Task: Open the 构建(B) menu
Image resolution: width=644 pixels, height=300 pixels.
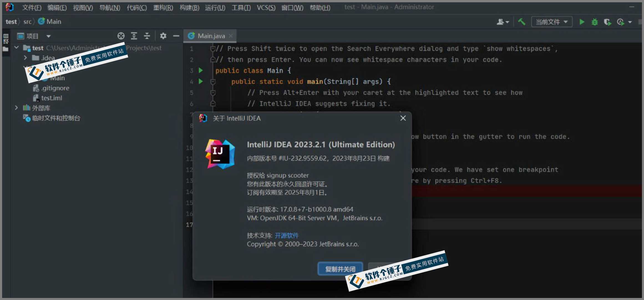Action: pyautogui.click(x=189, y=7)
